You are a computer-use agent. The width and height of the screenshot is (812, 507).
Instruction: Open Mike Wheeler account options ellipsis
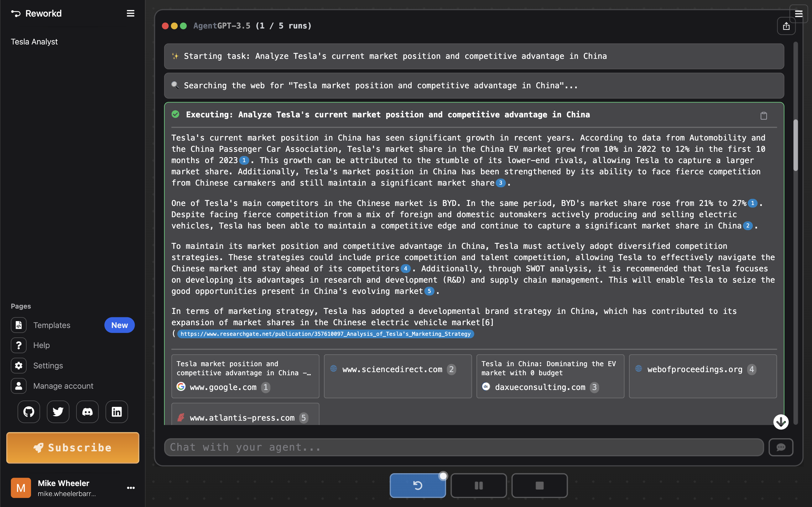(131, 488)
